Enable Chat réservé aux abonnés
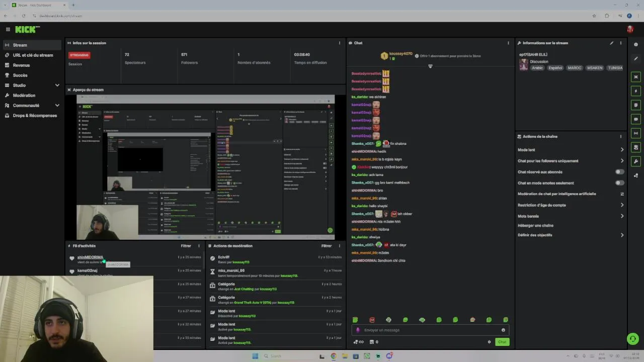644x362 pixels. [x=620, y=172]
